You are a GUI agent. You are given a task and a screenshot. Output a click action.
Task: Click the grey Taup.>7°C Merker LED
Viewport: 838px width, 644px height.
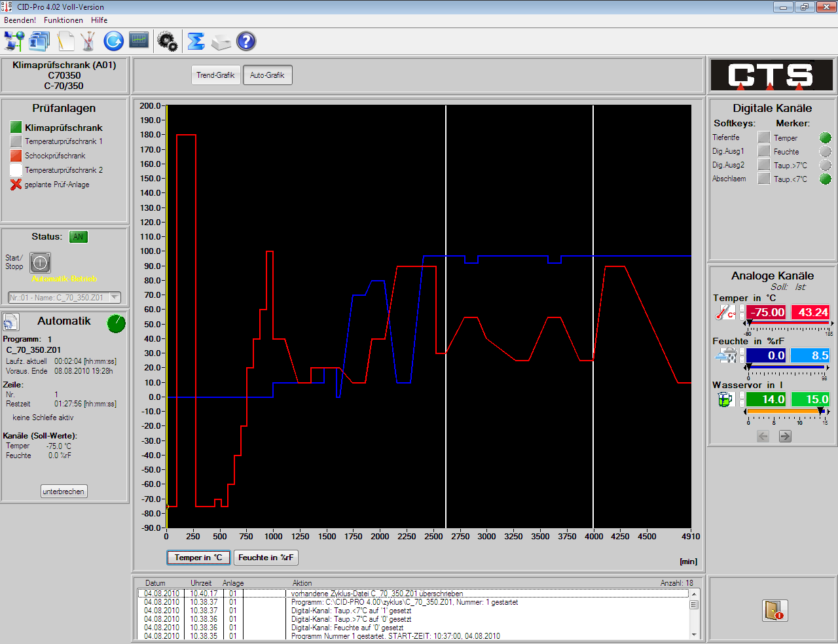coord(825,165)
